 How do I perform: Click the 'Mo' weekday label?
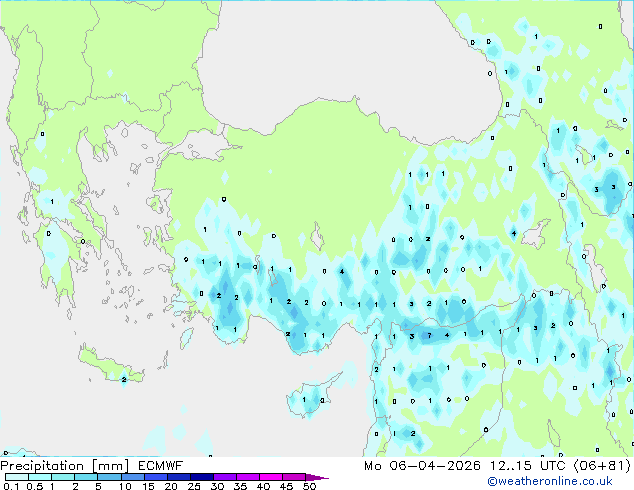[x=372, y=466]
